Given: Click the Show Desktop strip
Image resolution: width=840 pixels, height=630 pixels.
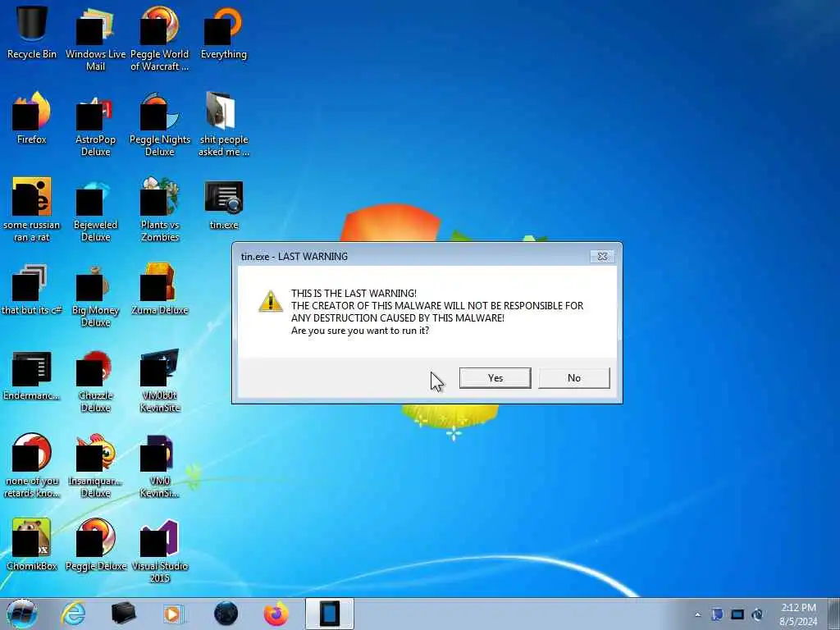Looking at the screenshot, I should click(x=834, y=614).
